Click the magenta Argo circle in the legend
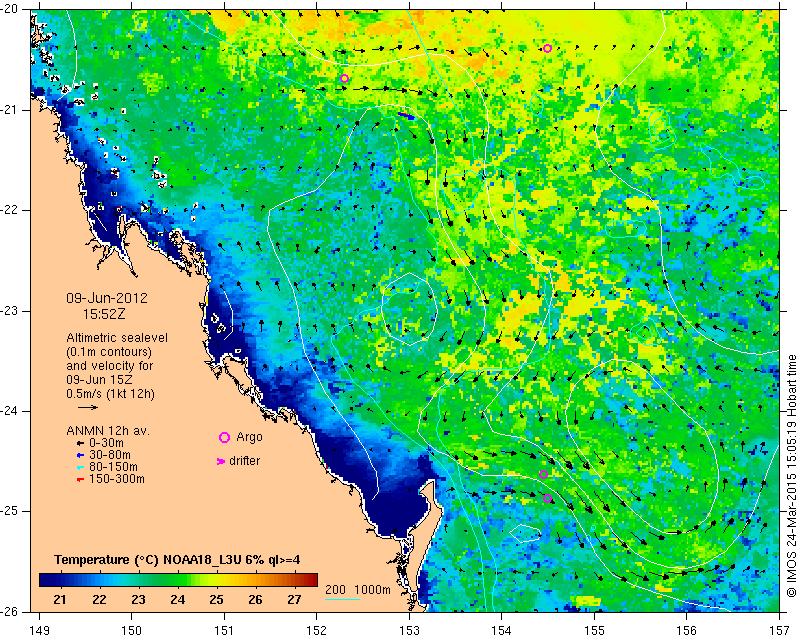Image resolution: width=800 pixels, height=640 pixels. pyautogui.click(x=224, y=437)
